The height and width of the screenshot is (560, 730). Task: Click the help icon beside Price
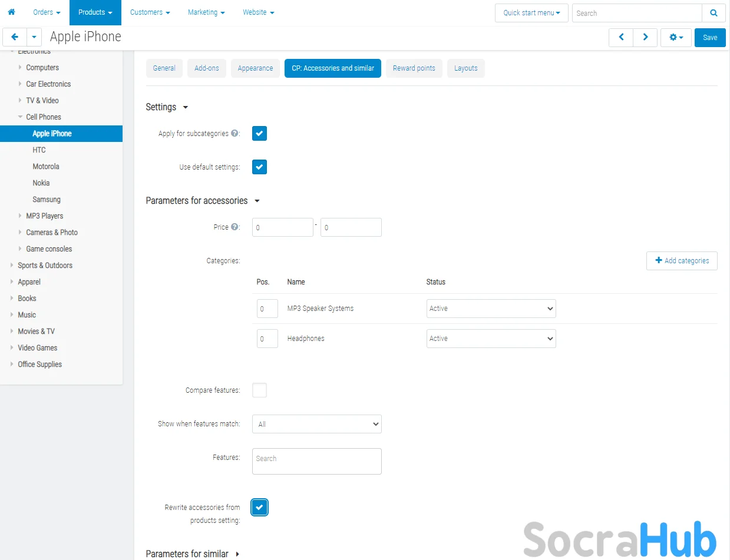(234, 227)
